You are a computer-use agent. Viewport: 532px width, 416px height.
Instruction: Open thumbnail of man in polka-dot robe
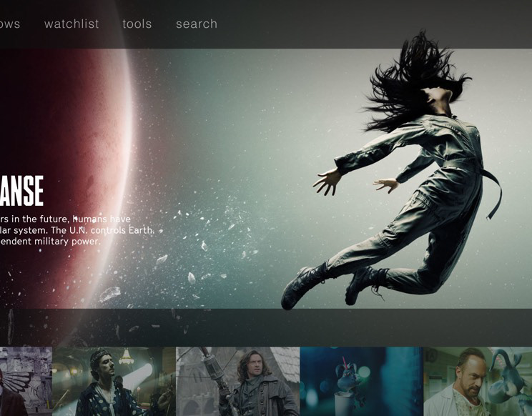click(114, 382)
